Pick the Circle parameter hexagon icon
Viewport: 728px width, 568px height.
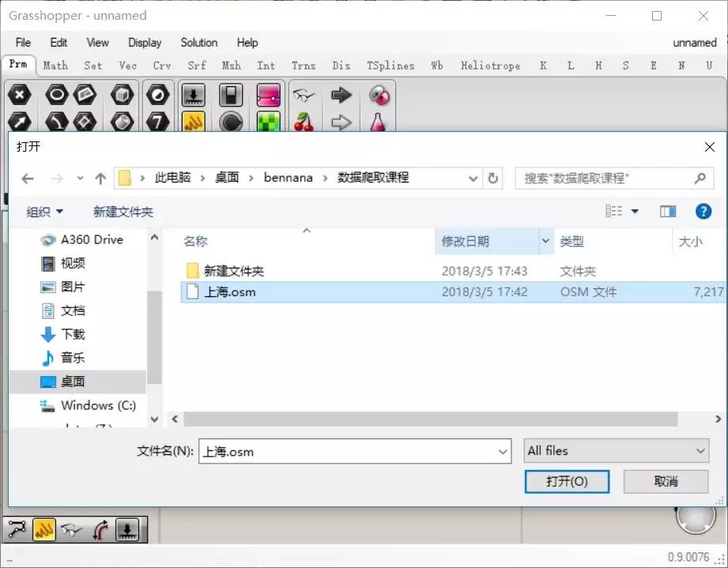coord(57,95)
